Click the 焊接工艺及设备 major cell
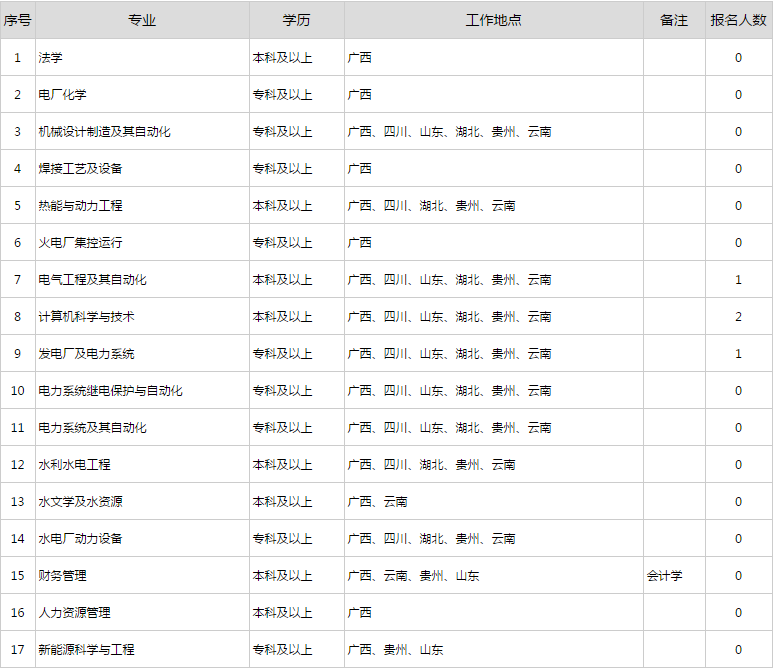773x670 pixels. [x=80, y=169]
